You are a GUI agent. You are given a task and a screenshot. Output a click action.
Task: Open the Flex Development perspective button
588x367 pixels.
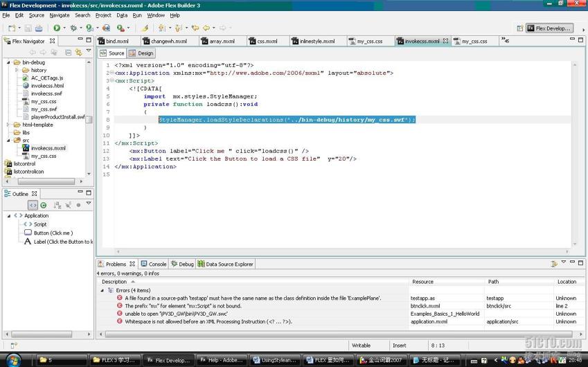click(x=549, y=28)
